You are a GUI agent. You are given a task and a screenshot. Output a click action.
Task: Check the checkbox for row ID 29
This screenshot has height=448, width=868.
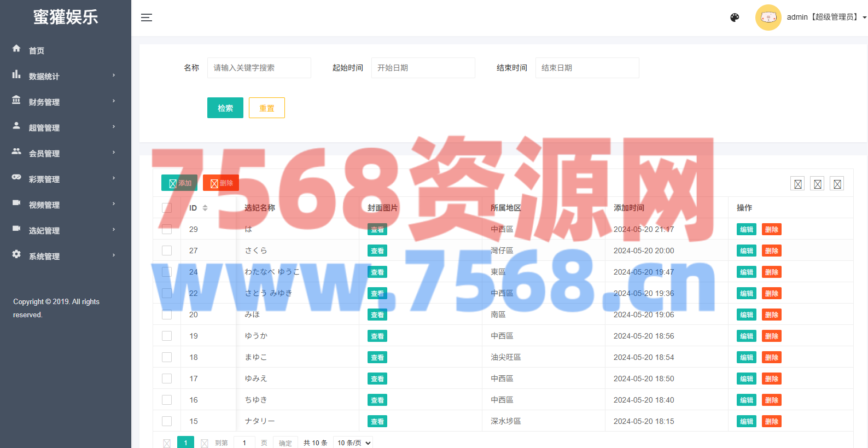167,229
